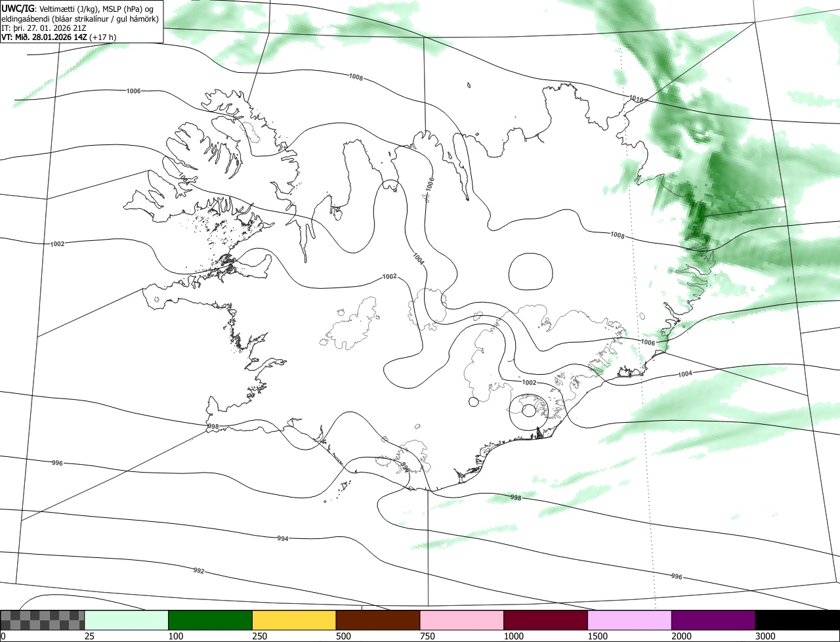Click the legend value 3000
840x642 pixels.
[x=765, y=636]
